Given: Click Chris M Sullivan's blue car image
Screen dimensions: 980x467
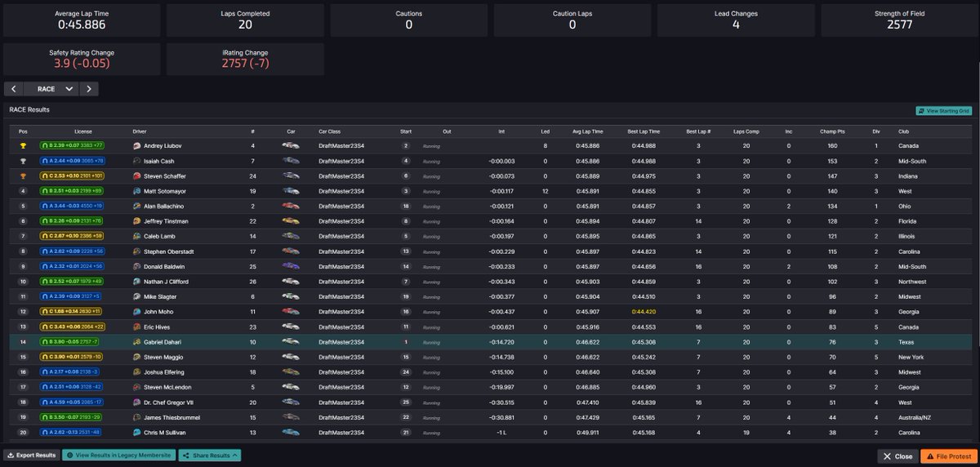Looking at the screenshot, I should (x=291, y=432).
